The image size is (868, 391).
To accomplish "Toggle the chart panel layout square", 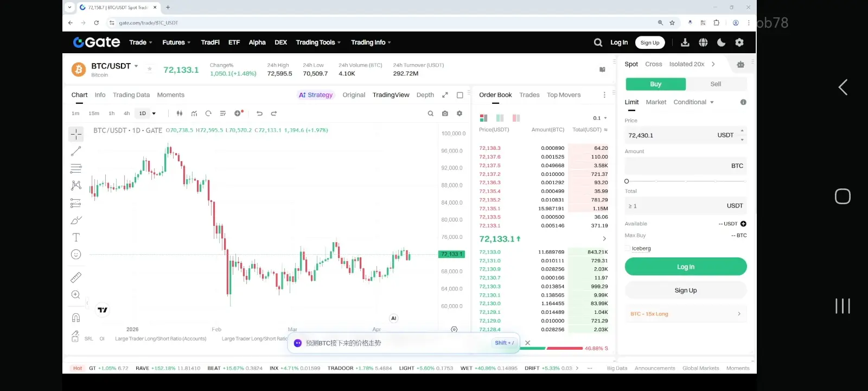I will pyautogui.click(x=460, y=95).
